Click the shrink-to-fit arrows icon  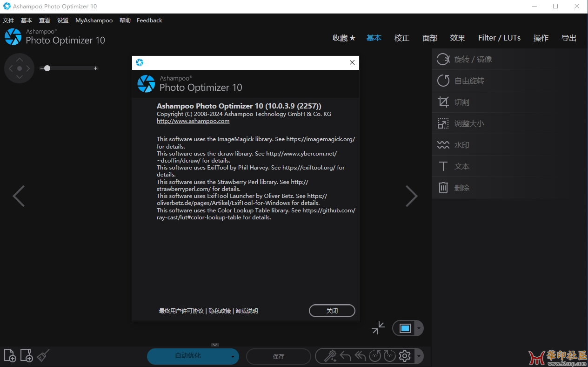(378, 328)
